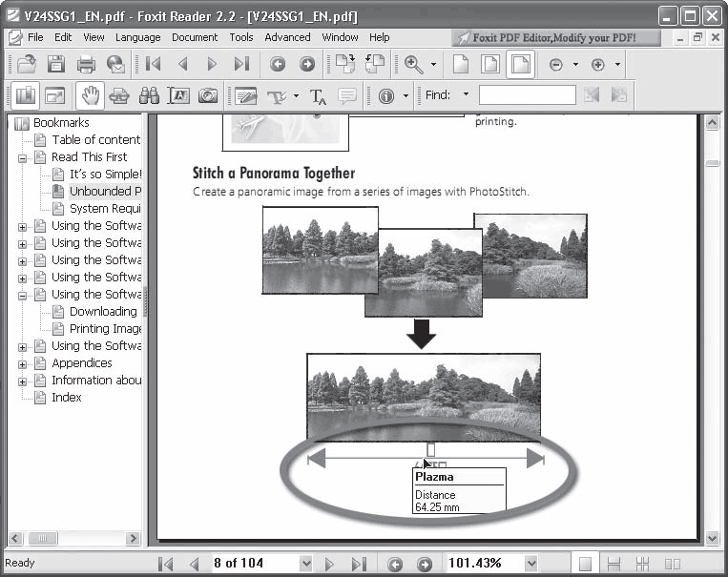Image resolution: width=728 pixels, height=577 pixels.
Task: Toggle Fit Width page view button
Action: [520, 65]
